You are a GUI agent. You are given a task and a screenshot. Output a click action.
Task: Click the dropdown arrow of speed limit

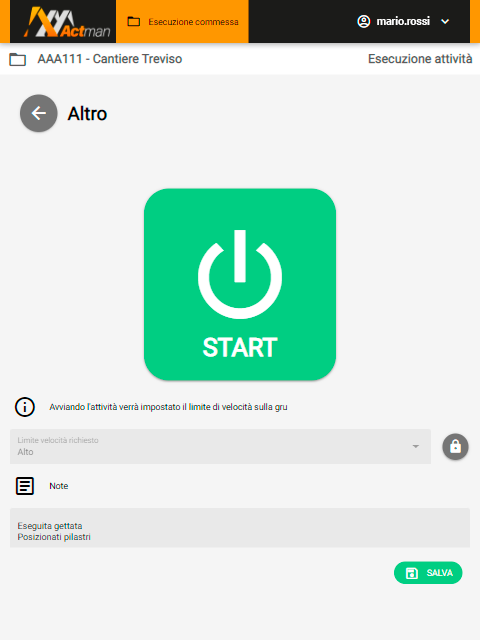pos(416,447)
